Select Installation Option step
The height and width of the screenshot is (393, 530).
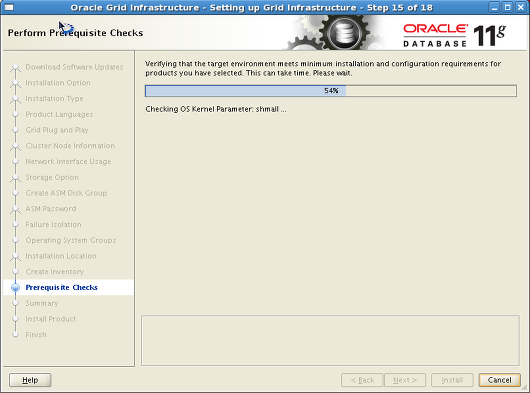(58, 82)
